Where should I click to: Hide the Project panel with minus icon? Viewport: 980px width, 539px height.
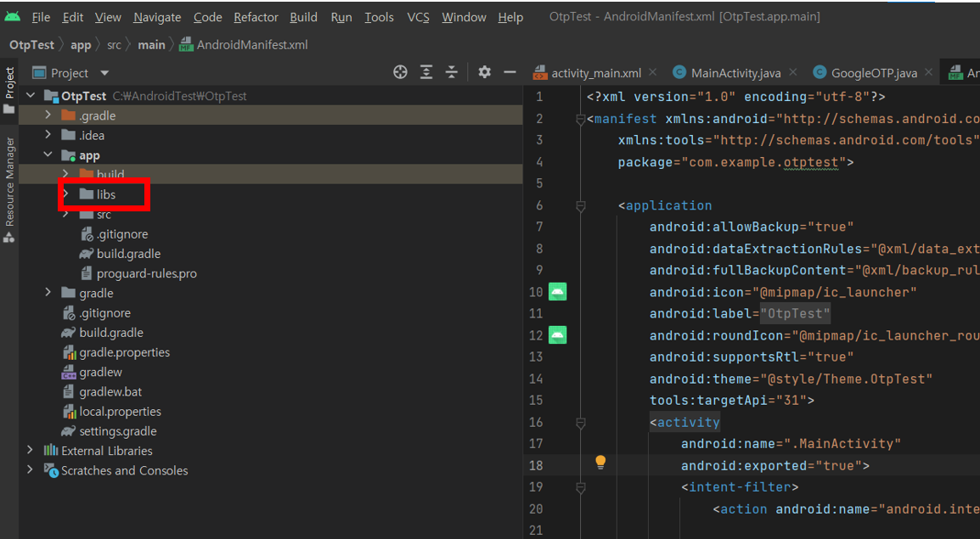point(510,72)
